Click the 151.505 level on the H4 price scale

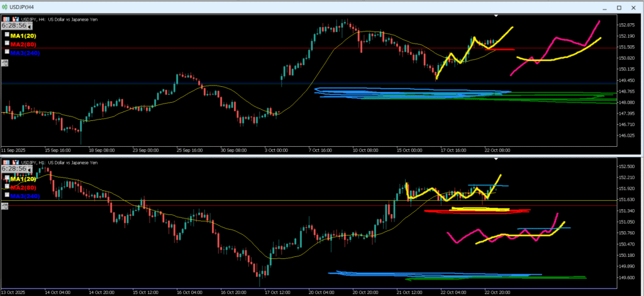(626, 47)
